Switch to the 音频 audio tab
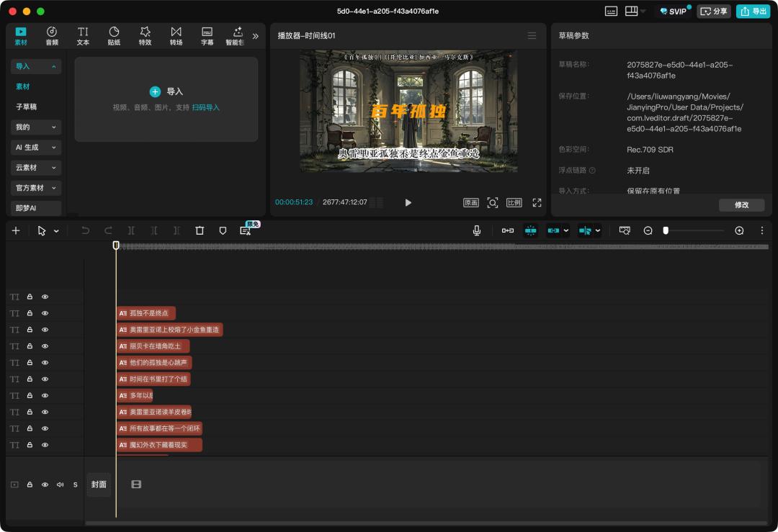 click(52, 36)
